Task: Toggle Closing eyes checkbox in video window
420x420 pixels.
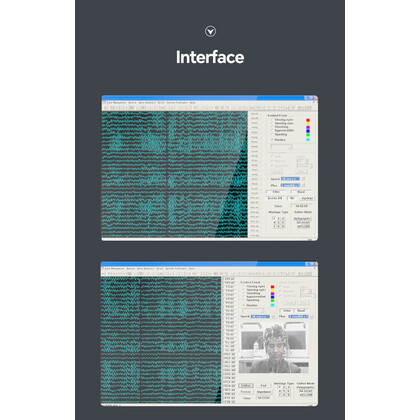Action: [x=244, y=286]
